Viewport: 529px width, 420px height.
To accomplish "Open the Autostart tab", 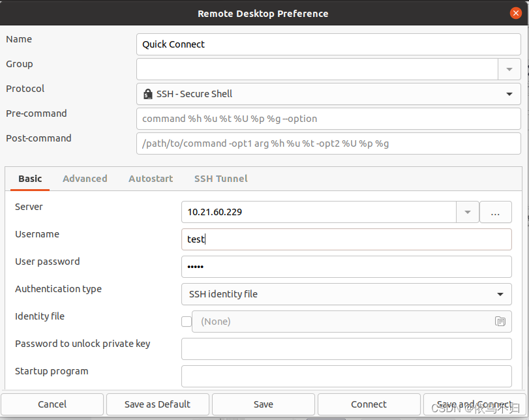I will point(151,179).
